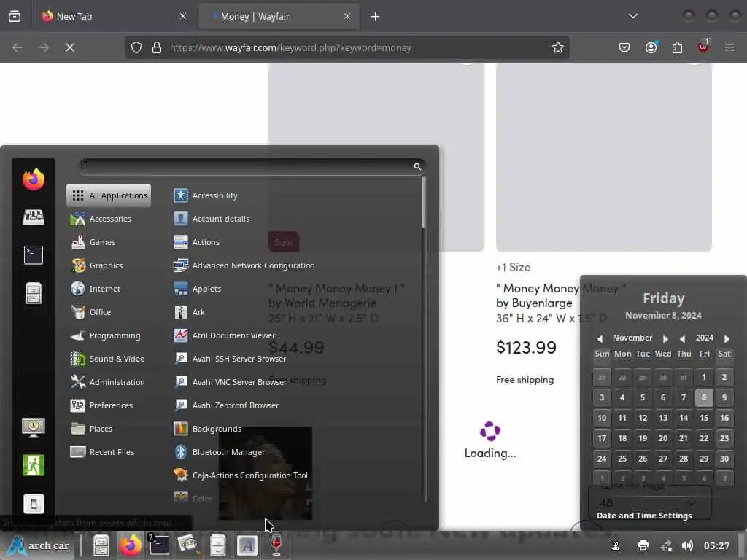Open the Sound & Video category
The image size is (747, 560).
(109, 359)
